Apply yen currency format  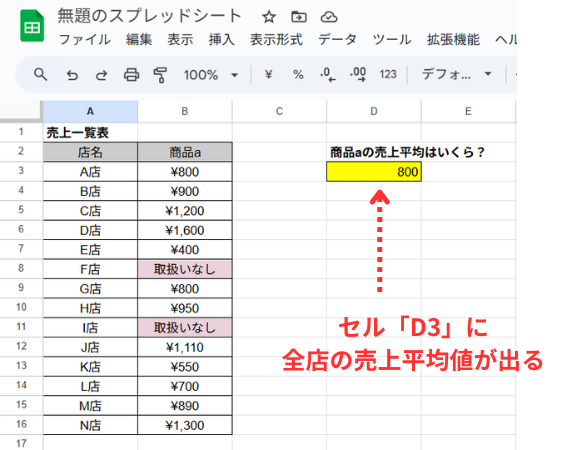coord(268,75)
